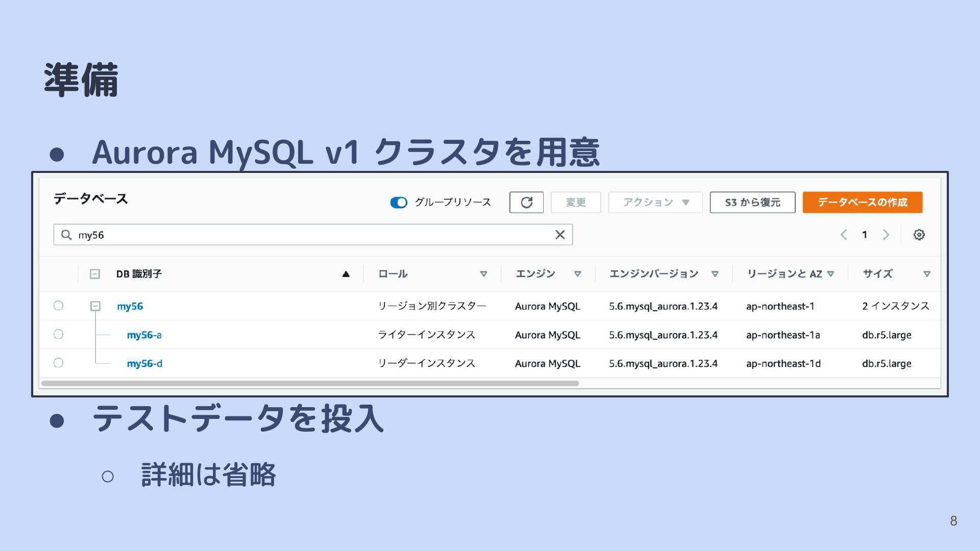Image resolution: width=980 pixels, height=551 pixels.
Task: Click Aurora MySQL in my56-d row
Action: pos(547,364)
